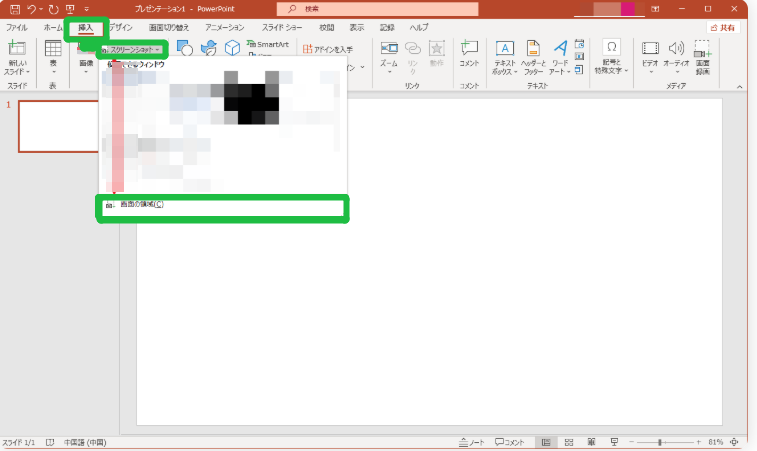Switch to Reading view

[x=591, y=442]
